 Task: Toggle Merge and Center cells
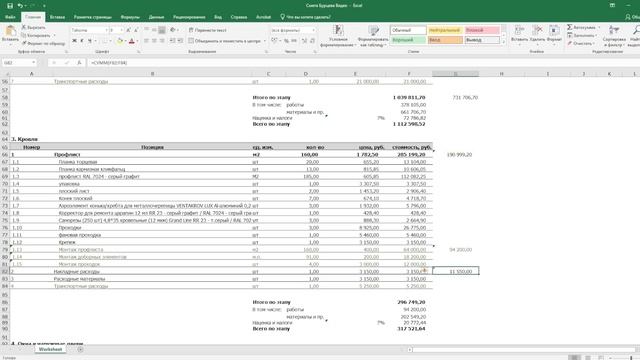point(224,41)
